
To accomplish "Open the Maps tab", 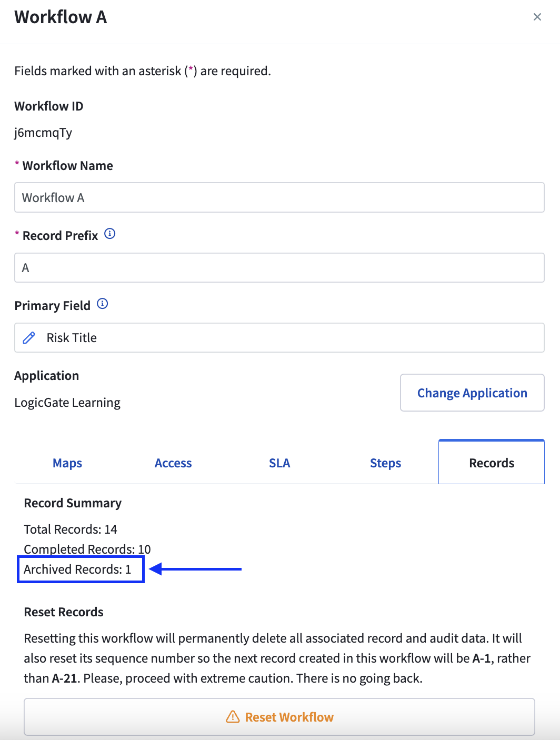I will click(x=67, y=463).
